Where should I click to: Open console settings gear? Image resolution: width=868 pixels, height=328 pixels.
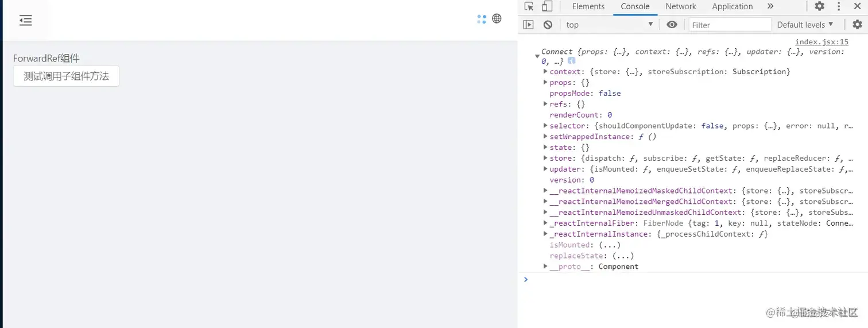click(857, 25)
